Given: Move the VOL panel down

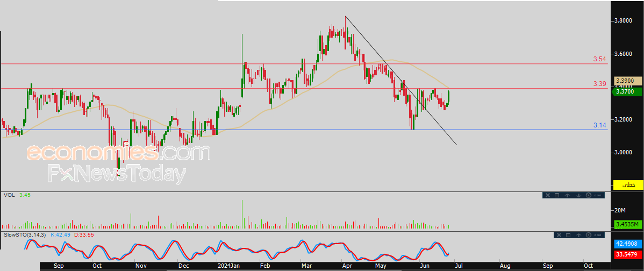Looking at the screenshot, I should [x=579, y=195].
